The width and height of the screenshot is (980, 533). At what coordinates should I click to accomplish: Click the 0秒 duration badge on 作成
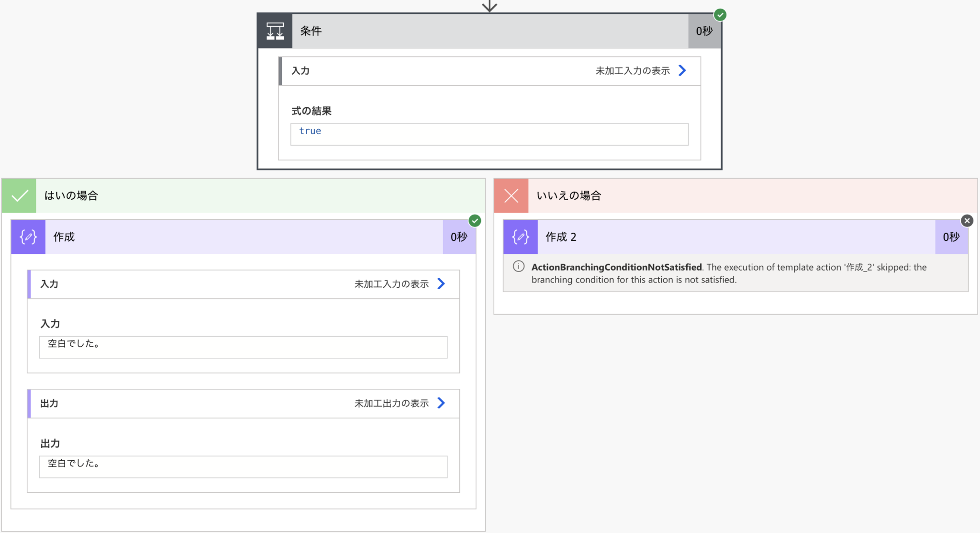[459, 237]
